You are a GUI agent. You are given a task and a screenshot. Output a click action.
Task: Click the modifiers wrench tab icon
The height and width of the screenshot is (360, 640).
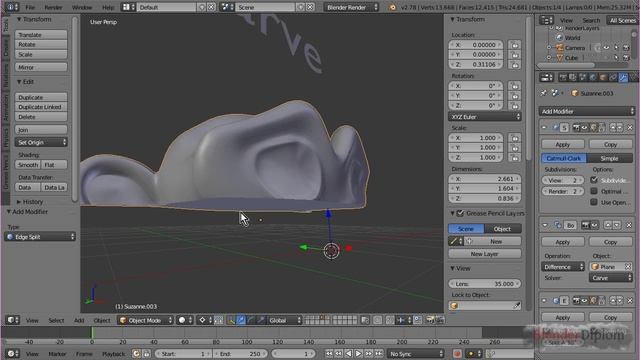[x=623, y=78]
